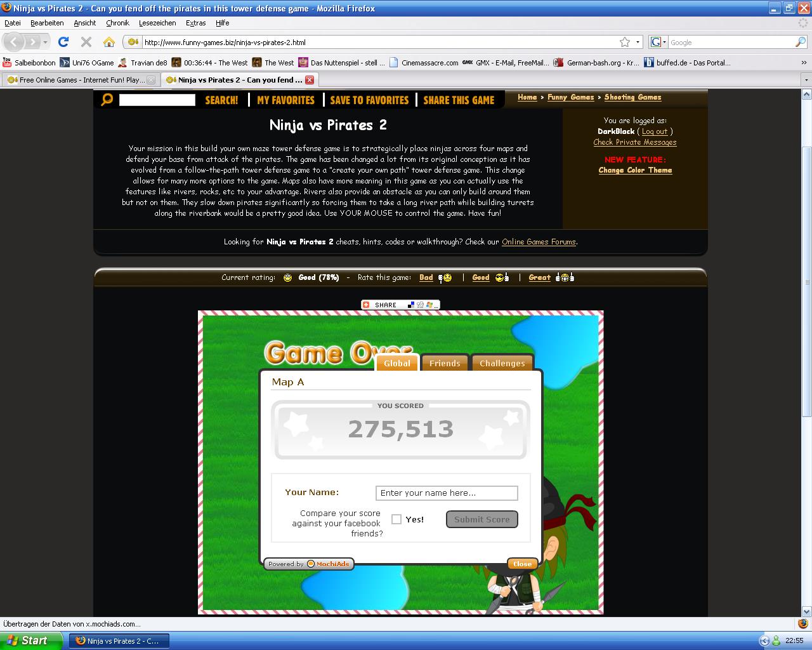Image resolution: width=812 pixels, height=650 pixels.
Task: Stop loading with the X icon
Action: (86, 42)
